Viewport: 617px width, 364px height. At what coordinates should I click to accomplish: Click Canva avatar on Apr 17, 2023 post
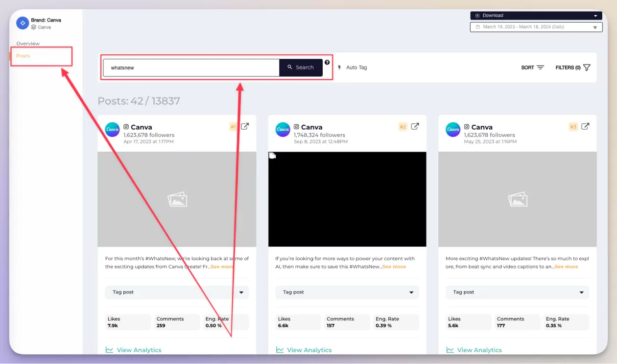(x=113, y=130)
